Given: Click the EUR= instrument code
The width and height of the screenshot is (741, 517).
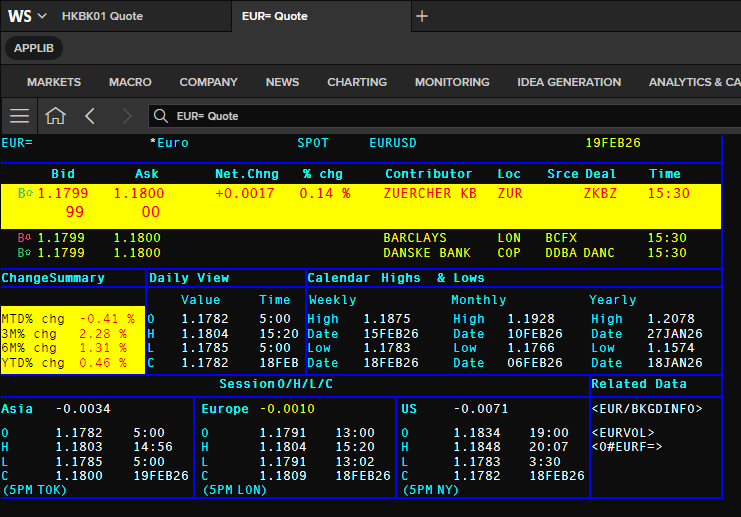Looking at the screenshot, I should pyautogui.click(x=17, y=143).
